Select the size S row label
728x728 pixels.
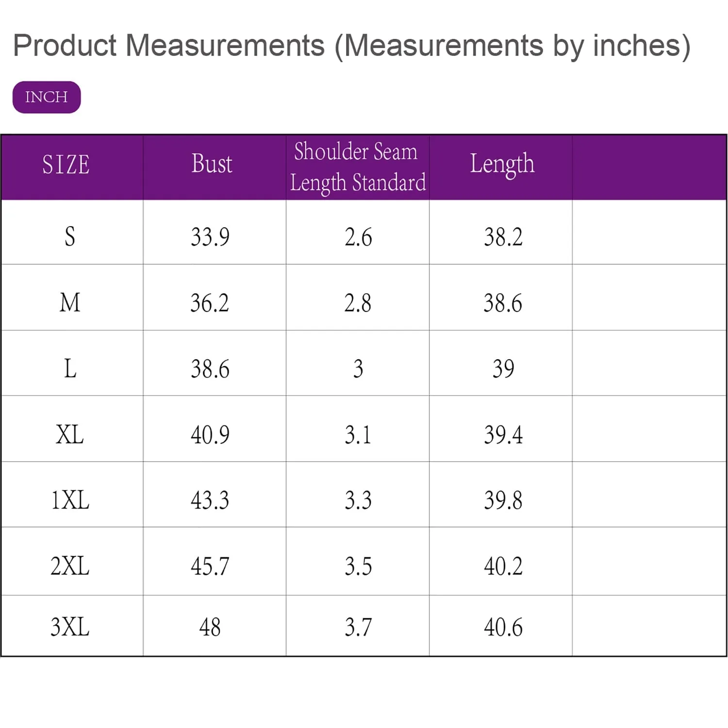70,237
